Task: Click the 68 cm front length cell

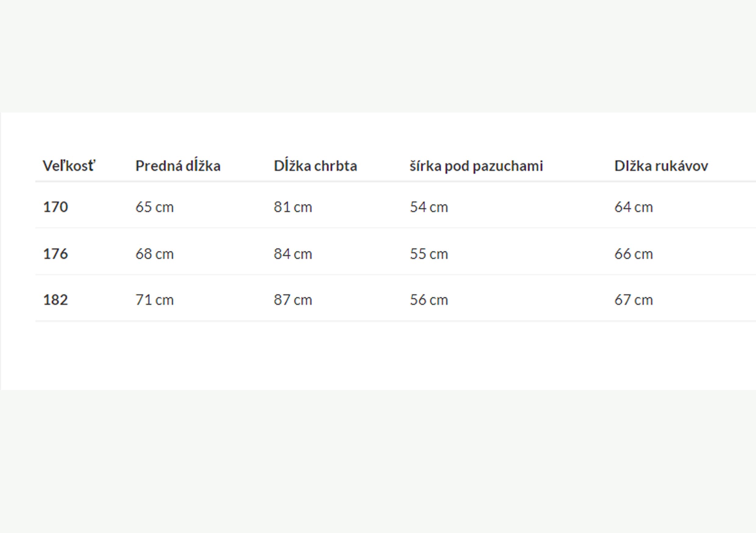Action: click(x=155, y=254)
